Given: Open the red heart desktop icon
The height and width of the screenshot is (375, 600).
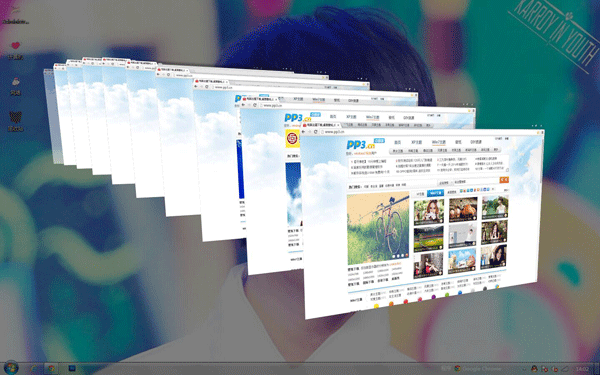Looking at the screenshot, I should pos(15,46).
